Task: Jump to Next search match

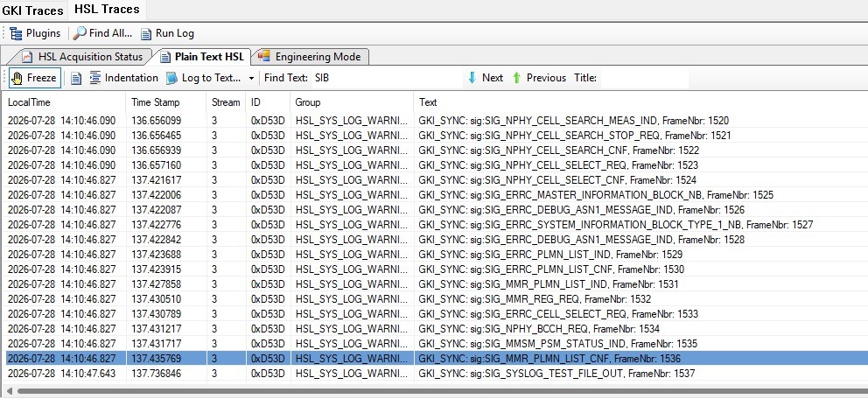Action: pos(486,78)
